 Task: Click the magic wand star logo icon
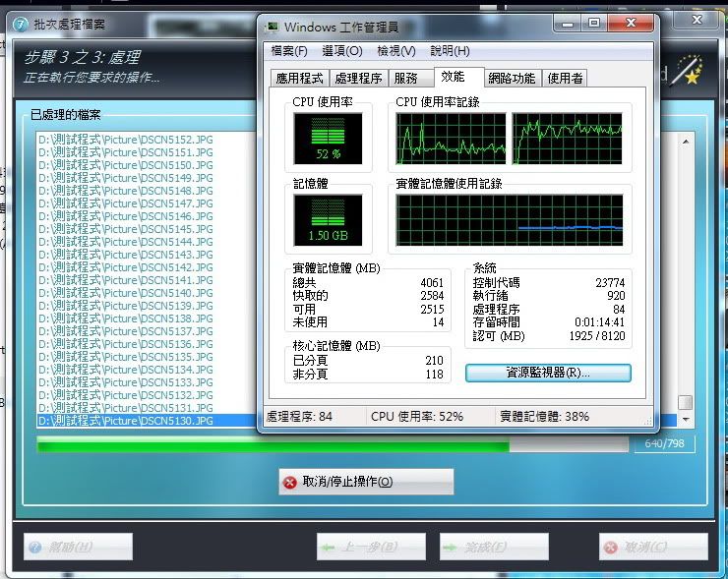(687, 71)
